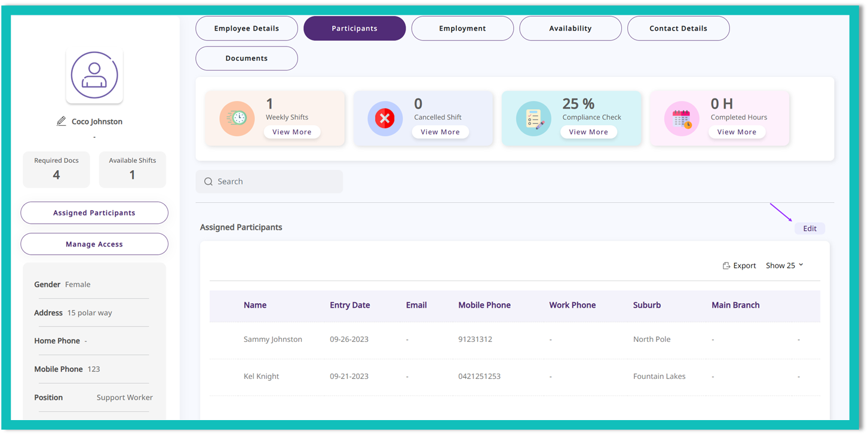Click the pencil icon beside Coco Johnston
Image resolution: width=868 pixels, height=435 pixels.
pyautogui.click(x=61, y=122)
